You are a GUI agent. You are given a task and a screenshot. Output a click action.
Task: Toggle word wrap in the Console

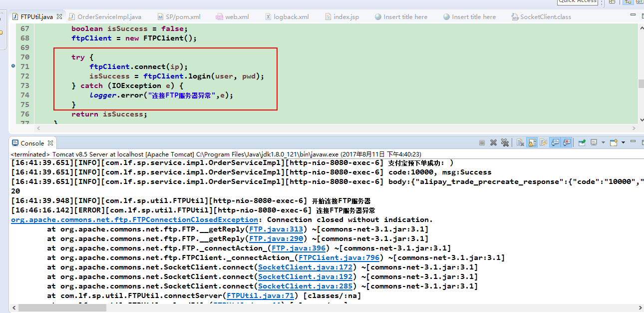pos(543,142)
